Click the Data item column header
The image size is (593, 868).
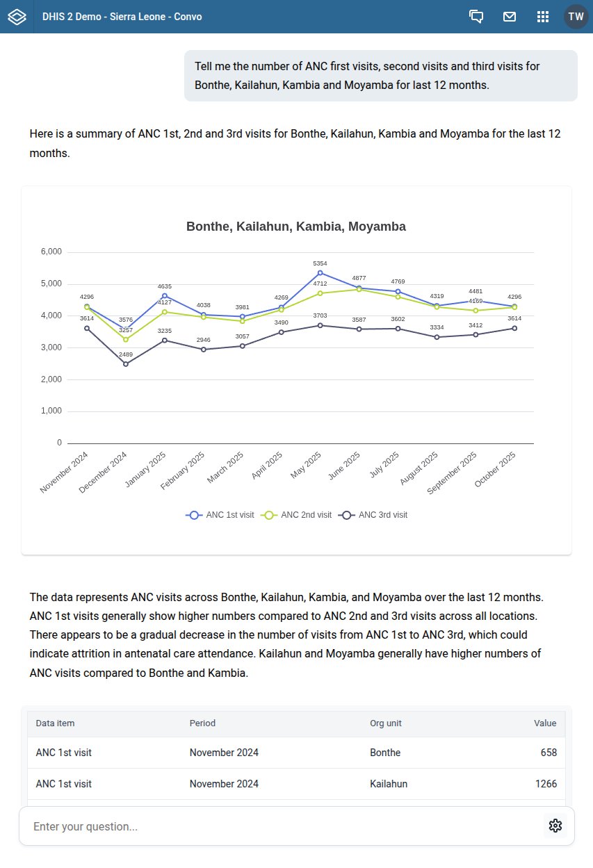pyautogui.click(x=56, y=723)
